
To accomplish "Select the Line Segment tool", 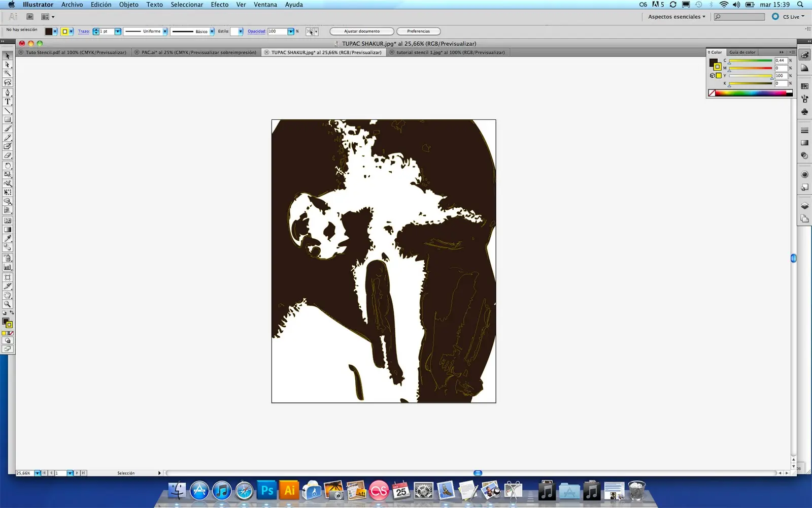I will coord(8,111).
